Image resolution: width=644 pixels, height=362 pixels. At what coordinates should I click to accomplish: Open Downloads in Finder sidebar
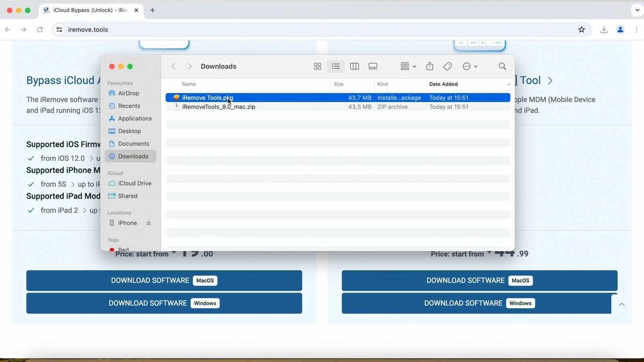click(x=130, y=156)
